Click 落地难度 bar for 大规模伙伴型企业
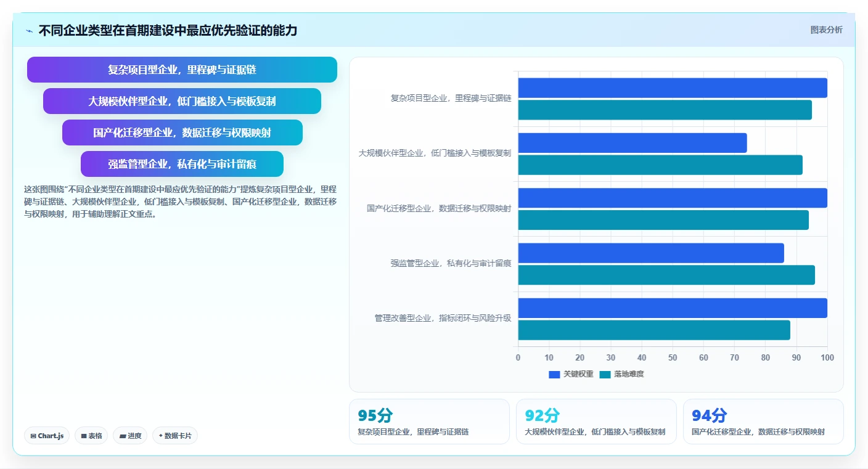The image size is (868, 469). coord(660,165)
